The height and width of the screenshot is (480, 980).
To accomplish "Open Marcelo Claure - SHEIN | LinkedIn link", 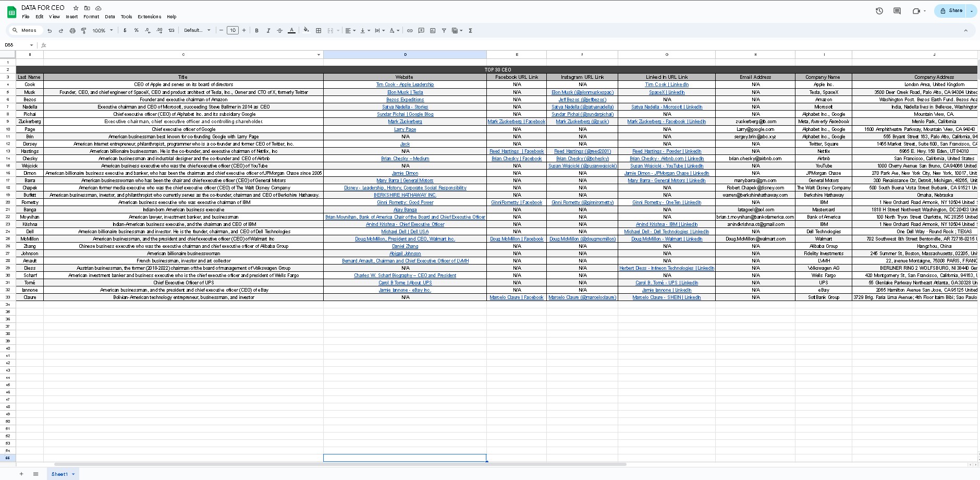I will (667, 297).
